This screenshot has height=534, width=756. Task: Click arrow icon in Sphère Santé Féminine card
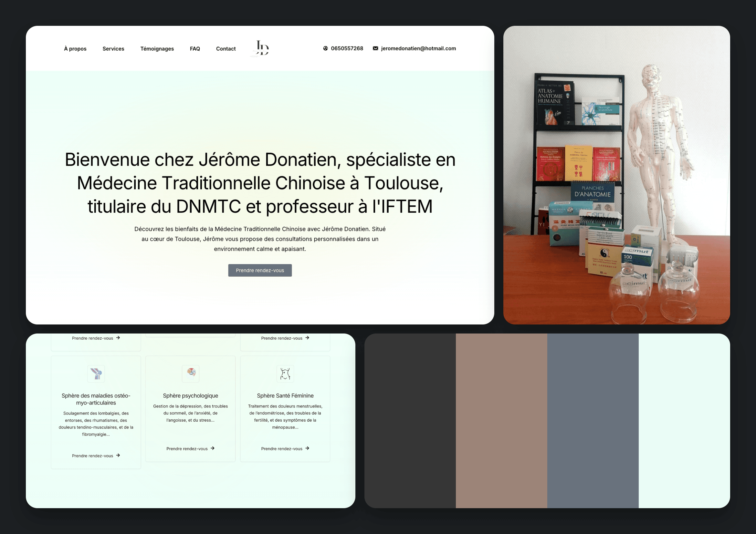[307, 448]
